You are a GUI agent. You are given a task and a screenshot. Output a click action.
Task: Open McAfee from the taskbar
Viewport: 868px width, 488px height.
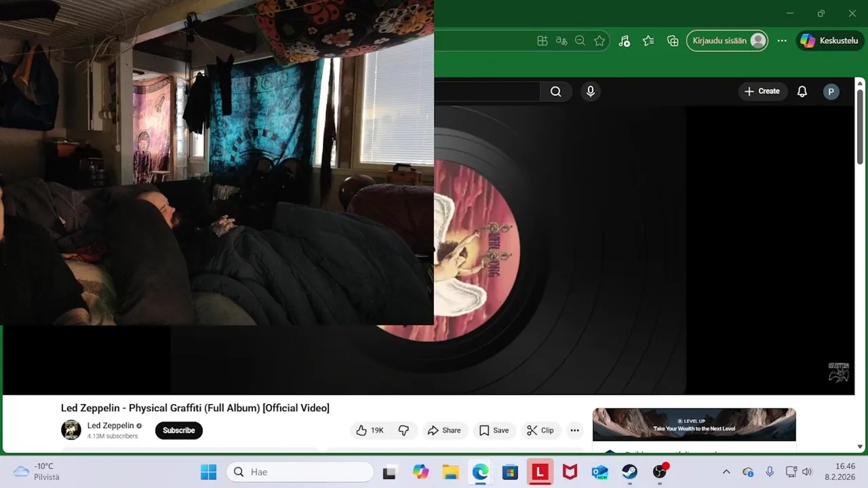pyautogui.click(x=570, y=472)
